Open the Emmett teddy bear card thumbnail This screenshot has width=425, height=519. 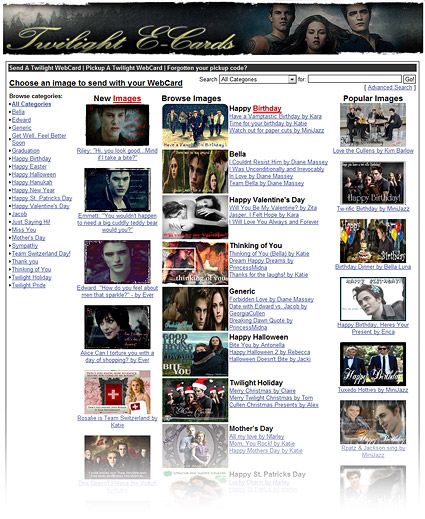[x=117, y=189]
